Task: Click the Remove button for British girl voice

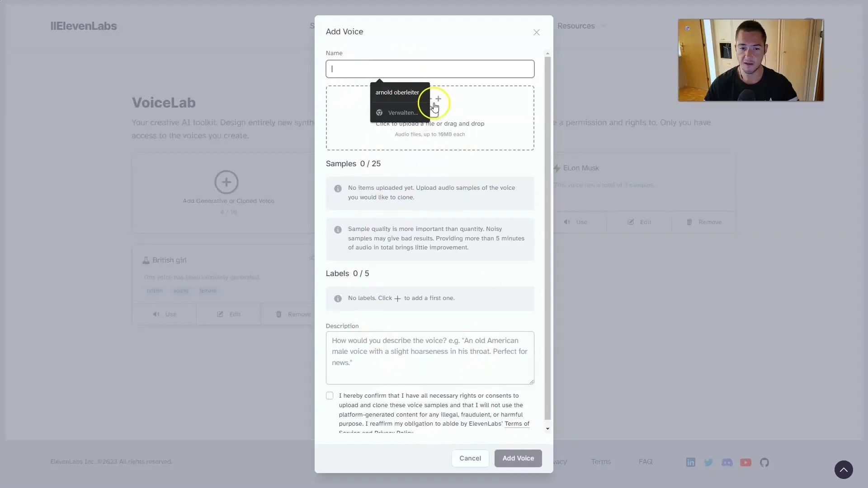Action: [x=294, y=314]
